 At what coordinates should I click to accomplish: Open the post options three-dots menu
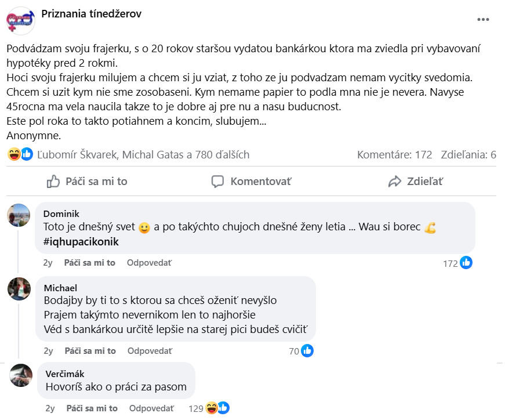[483, 20]
